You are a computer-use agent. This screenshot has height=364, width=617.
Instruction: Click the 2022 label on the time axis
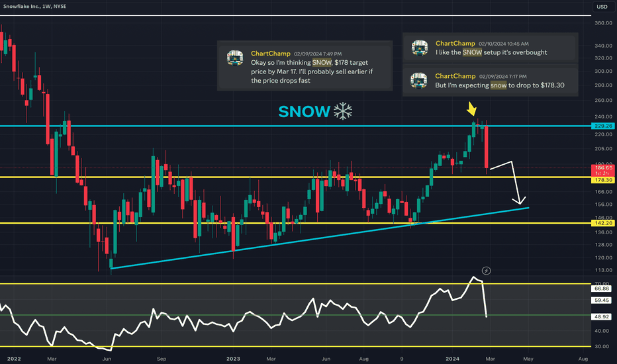(x=14, y=359)
